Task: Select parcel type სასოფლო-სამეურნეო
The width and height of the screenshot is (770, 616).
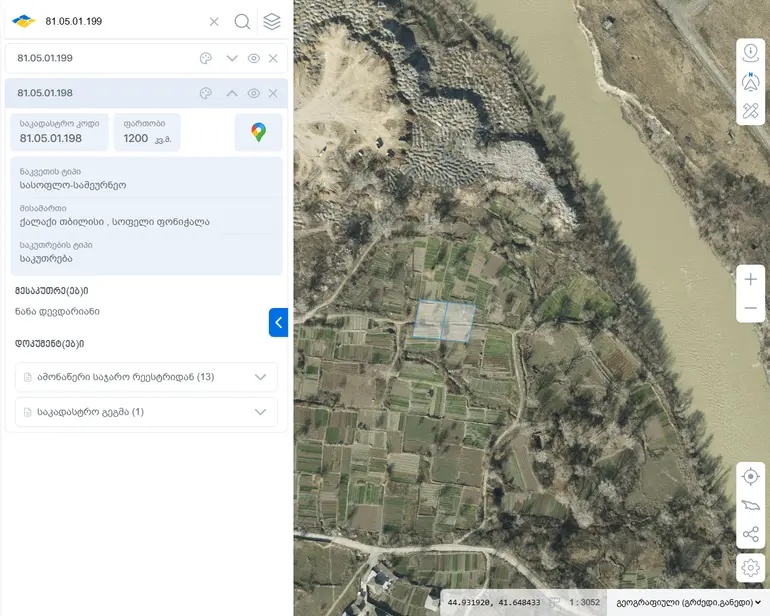Action: point(73,185)
